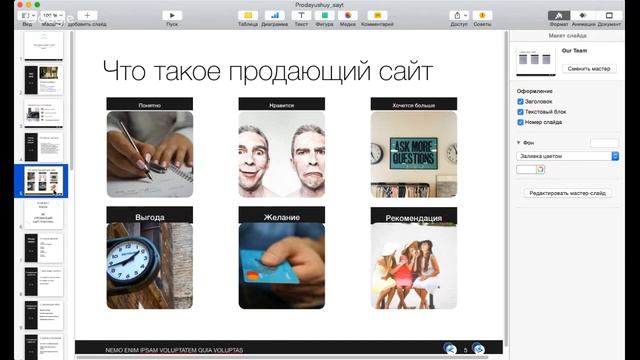Open the Медиа media browser icon
Viewport: 640px width, 360px height.
tap(348, 16)
